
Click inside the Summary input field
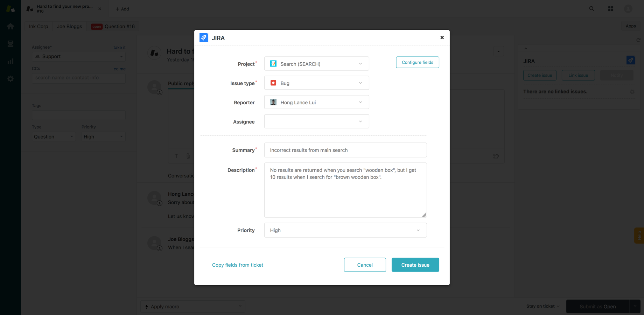point(345,150)
